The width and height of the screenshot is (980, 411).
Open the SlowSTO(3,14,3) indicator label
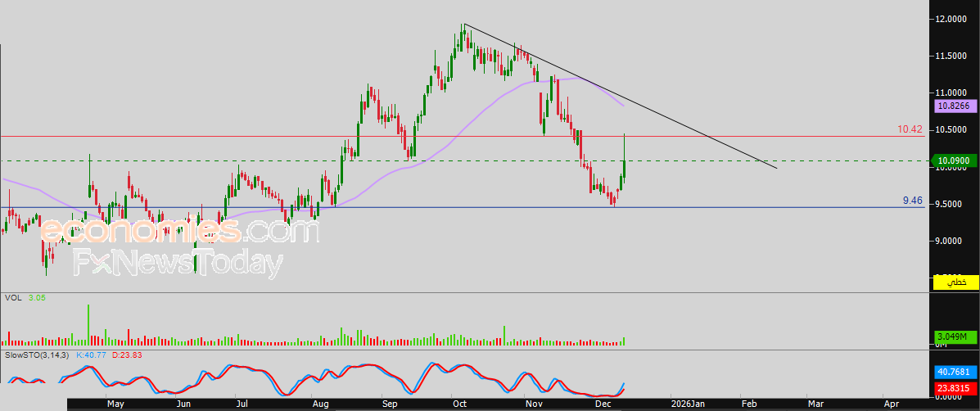pyautogui.click(x=38, y=355)
